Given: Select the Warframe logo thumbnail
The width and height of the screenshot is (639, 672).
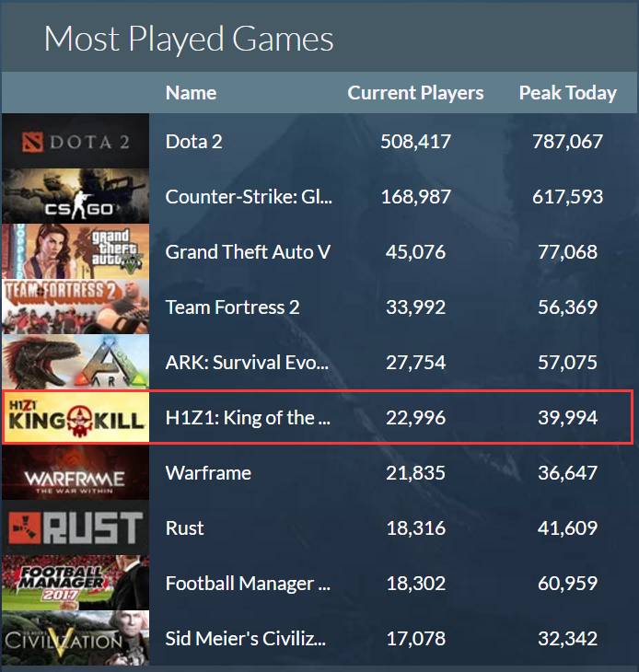Looking at the screenshot, I should pyautogui.click(x=75, y=473).
